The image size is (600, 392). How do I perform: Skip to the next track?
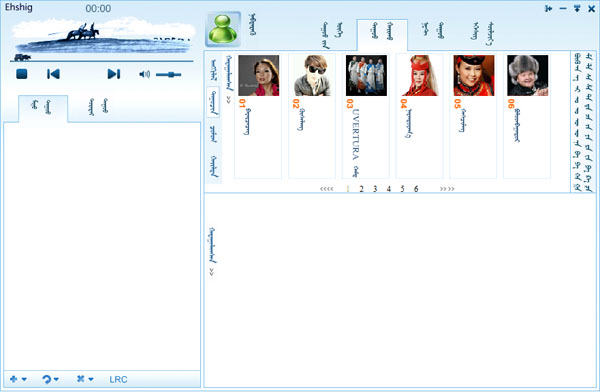click(x=114, y=74)
